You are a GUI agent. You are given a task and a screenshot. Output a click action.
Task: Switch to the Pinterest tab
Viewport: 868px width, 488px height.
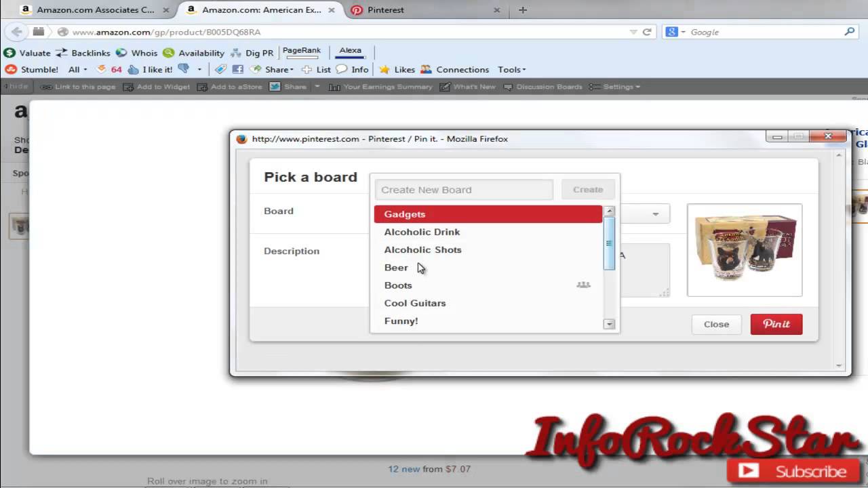point(425,10)
